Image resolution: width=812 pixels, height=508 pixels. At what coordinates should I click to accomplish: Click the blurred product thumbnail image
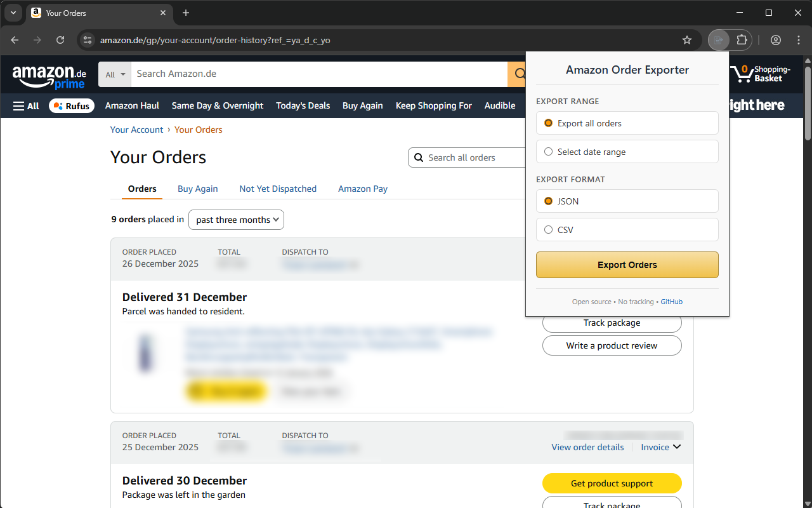146,353
